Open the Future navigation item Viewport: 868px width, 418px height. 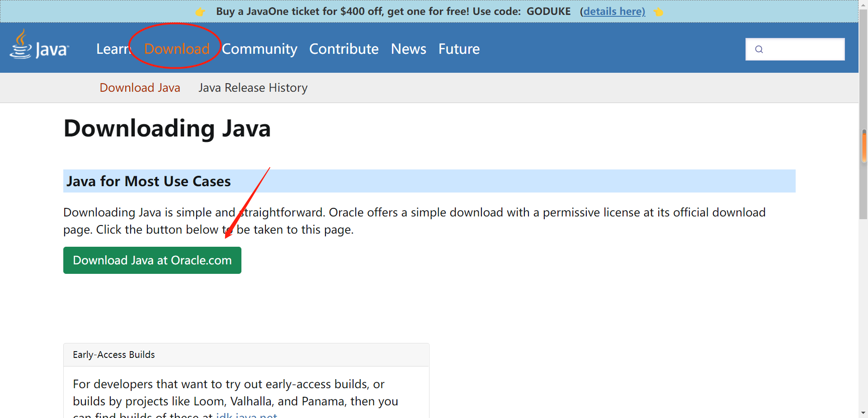[x=459, y=49]
